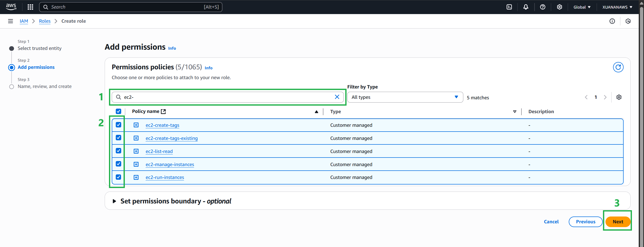The width and height of the screenshot is (644, 247).
Task: Open the Global region menu
Action: click(582, 7)
